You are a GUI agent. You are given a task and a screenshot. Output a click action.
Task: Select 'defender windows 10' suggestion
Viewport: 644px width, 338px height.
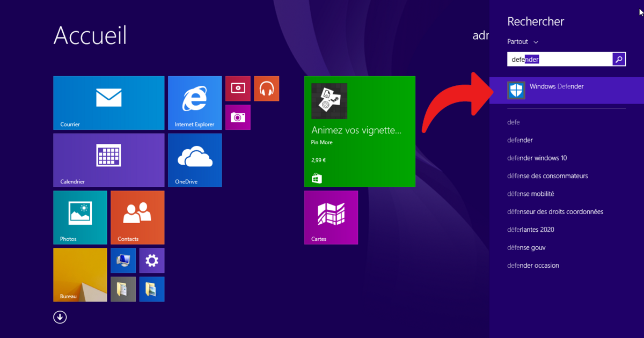[x=537, y=158]
